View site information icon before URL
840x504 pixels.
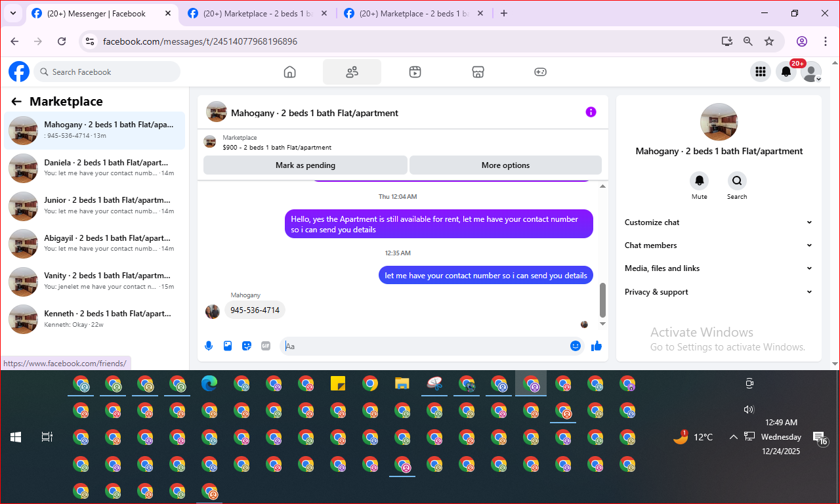click(x=91, y=41)
